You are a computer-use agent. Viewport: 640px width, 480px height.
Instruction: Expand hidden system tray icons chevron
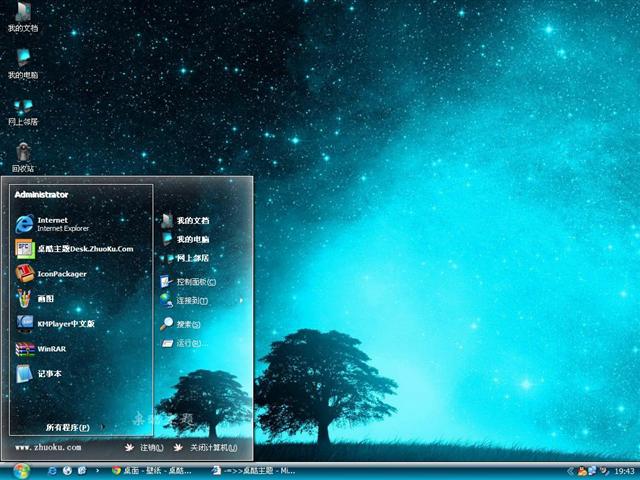[571, 471]
